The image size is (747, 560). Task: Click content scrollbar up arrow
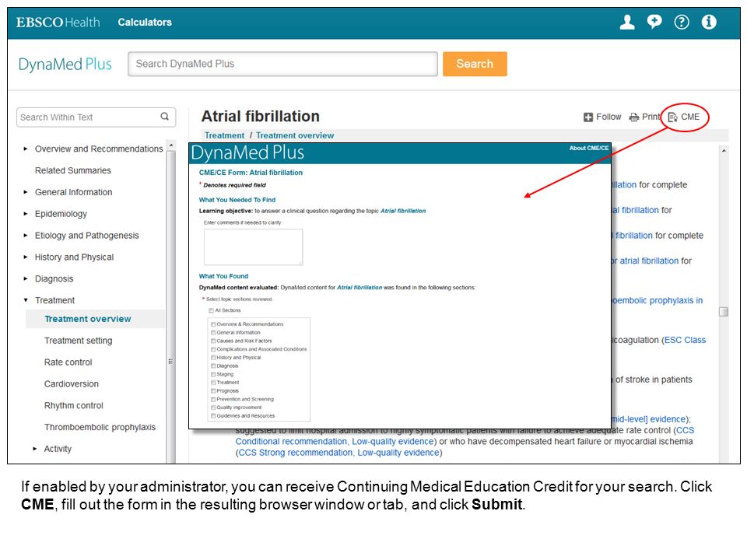(724, 150)
